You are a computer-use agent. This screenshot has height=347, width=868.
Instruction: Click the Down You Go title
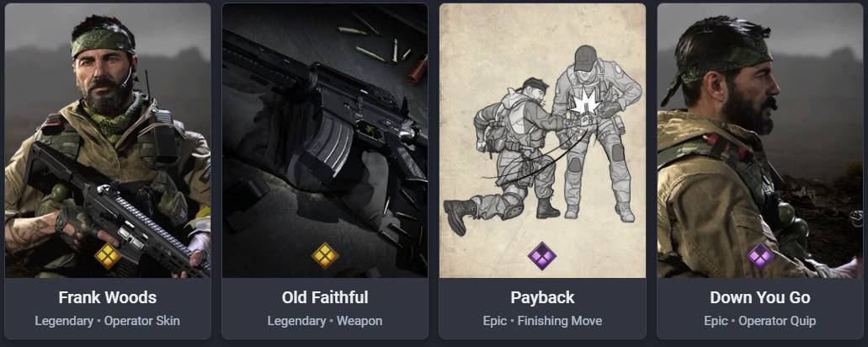coord(760,298)
